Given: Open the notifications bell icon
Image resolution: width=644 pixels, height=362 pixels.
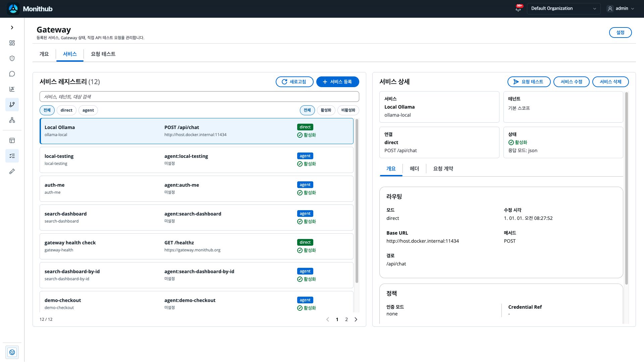Looking at the screenshot, I should (x=518, y=9).
